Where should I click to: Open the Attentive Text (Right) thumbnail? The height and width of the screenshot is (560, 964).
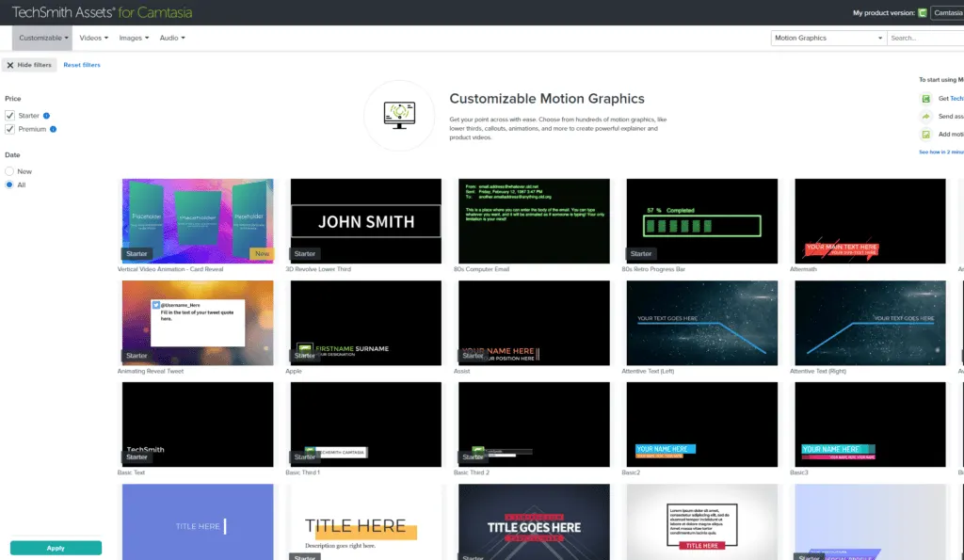point(870,323)
